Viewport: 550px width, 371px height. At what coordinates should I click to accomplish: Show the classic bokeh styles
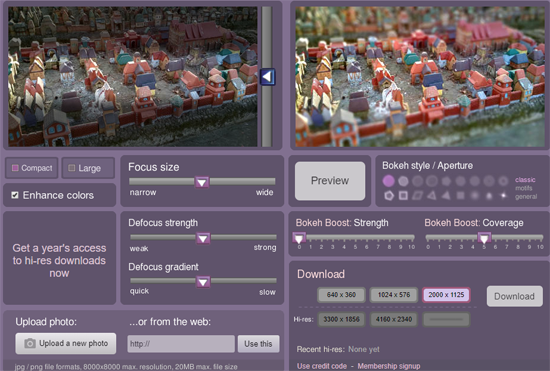[525, 180]
